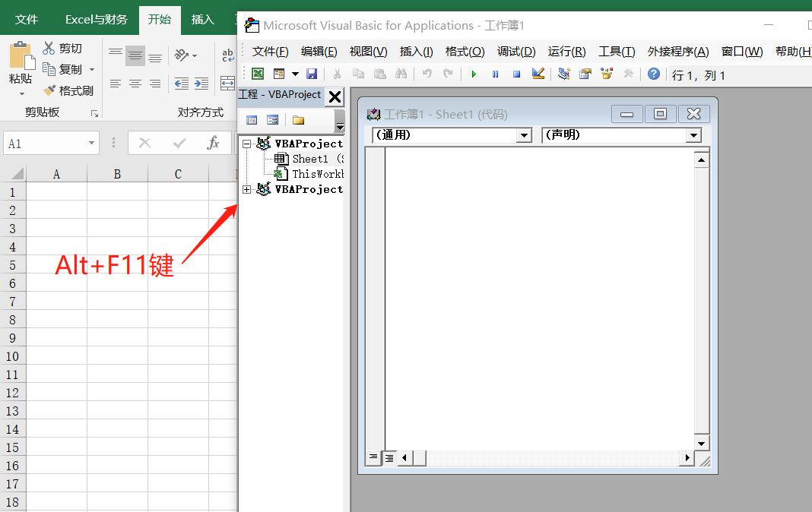Viewport: 812px width, 512px height.
Task: Open the 调试(D) menu
Action: click(516, 51)
